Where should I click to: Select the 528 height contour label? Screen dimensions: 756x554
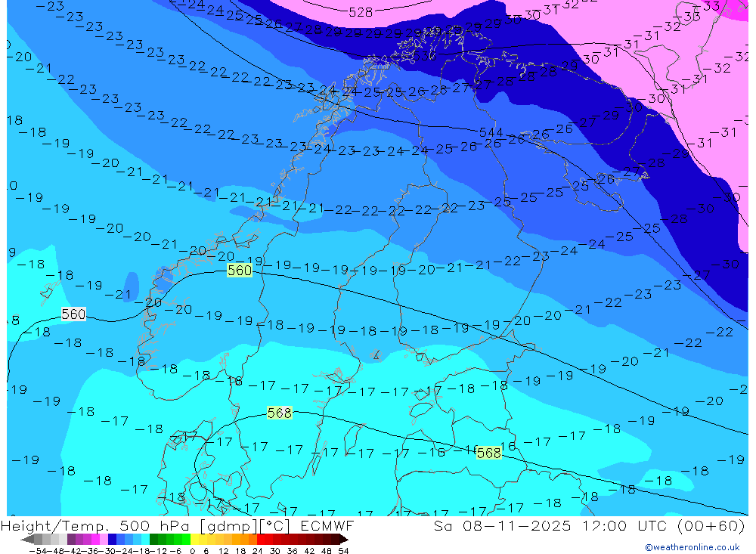(x=360, y=12)
